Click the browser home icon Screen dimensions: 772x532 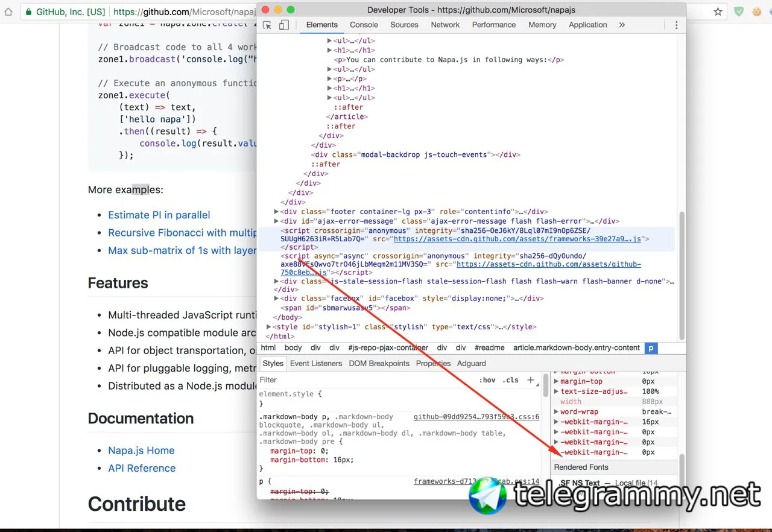coord(8,11)
